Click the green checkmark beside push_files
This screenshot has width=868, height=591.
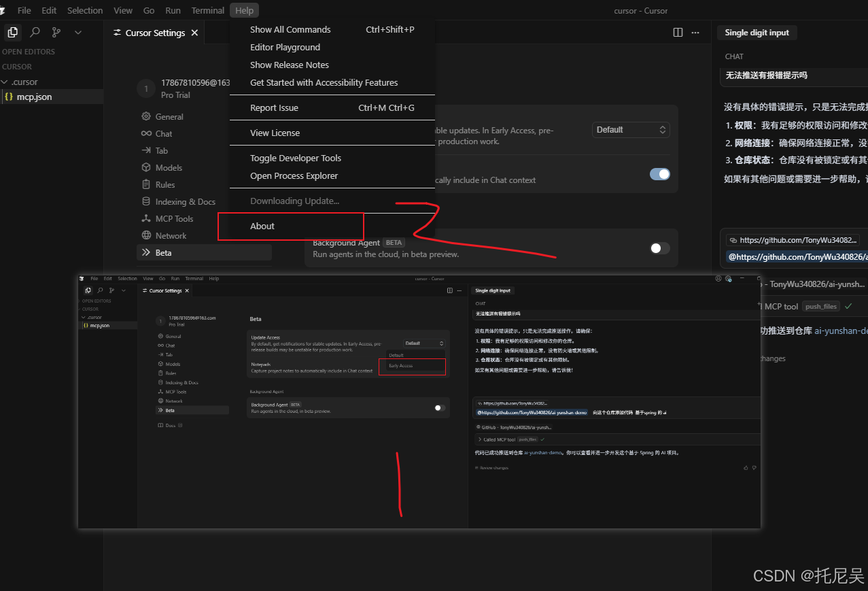click(x=848, y=306)
